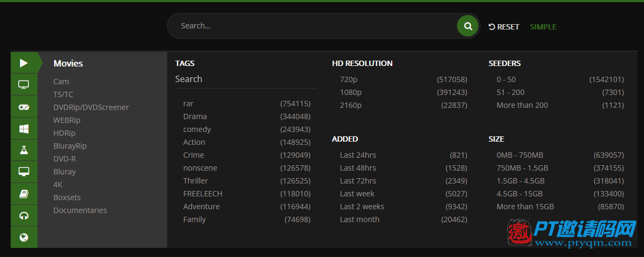644x257 pixels.
Task: Select the book icon category
Action: pyautogui.click(x=24, y=194)
